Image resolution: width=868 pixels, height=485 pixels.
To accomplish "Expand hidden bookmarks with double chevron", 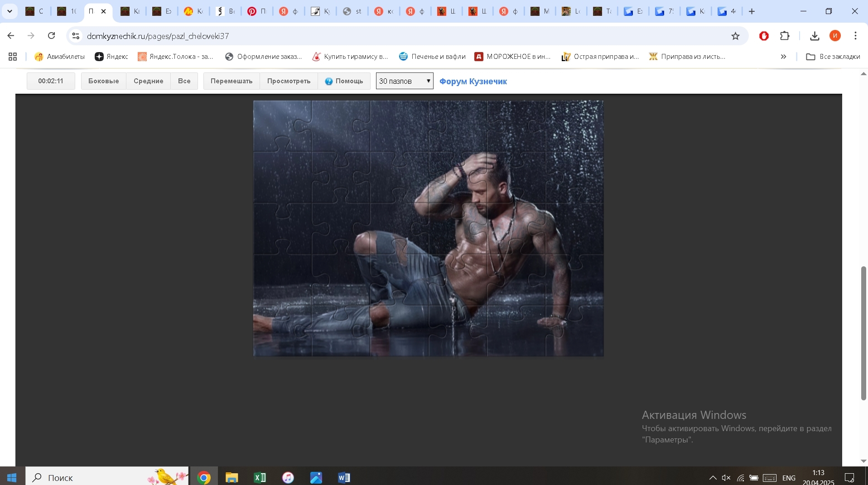I will 783,57.
